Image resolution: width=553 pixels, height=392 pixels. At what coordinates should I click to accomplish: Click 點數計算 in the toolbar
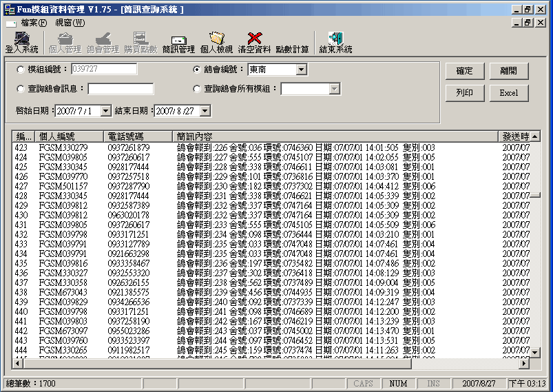point(292,50)
